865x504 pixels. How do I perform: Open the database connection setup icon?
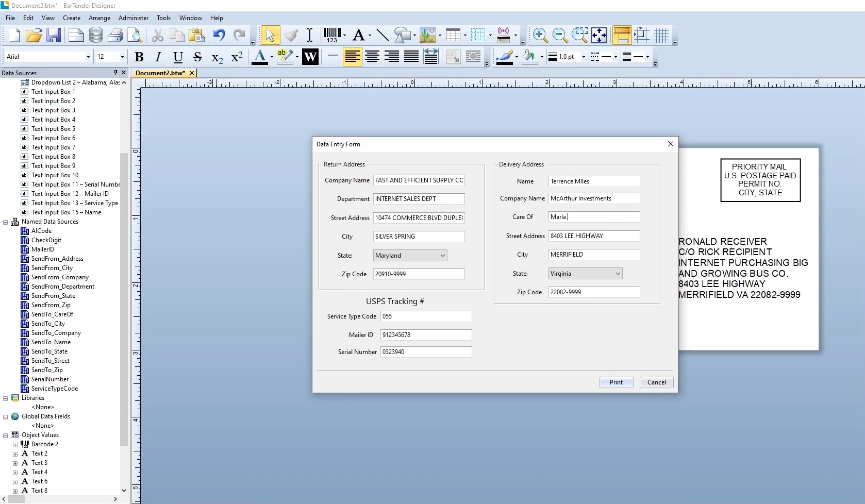click(x=96, y=35)
